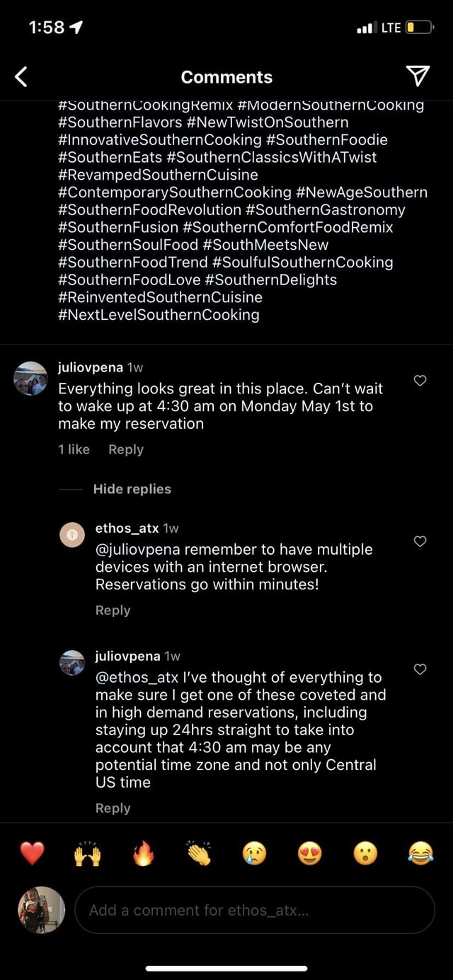Focus the Add a comment field
Screen dimensions: 453x980
click(x=255, y=910)
